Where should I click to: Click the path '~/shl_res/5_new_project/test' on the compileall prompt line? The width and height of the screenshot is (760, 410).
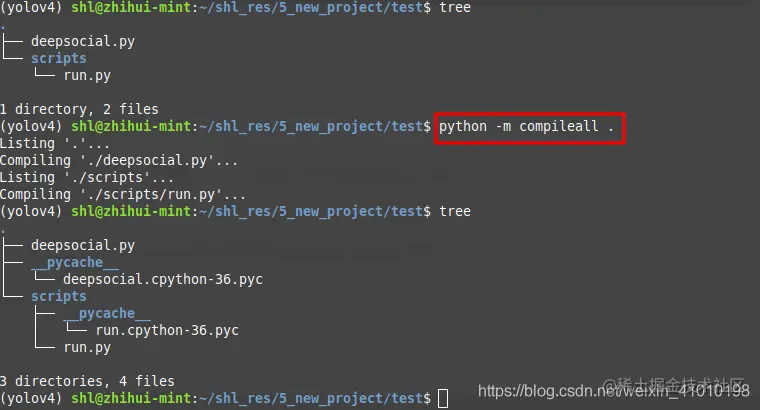(x=311, y=126)
